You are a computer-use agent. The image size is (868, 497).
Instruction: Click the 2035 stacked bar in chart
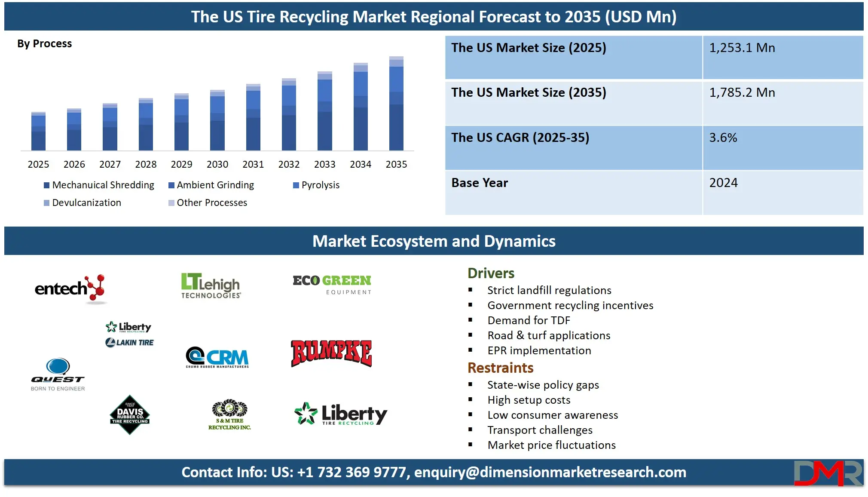click(x=396, y=103)
